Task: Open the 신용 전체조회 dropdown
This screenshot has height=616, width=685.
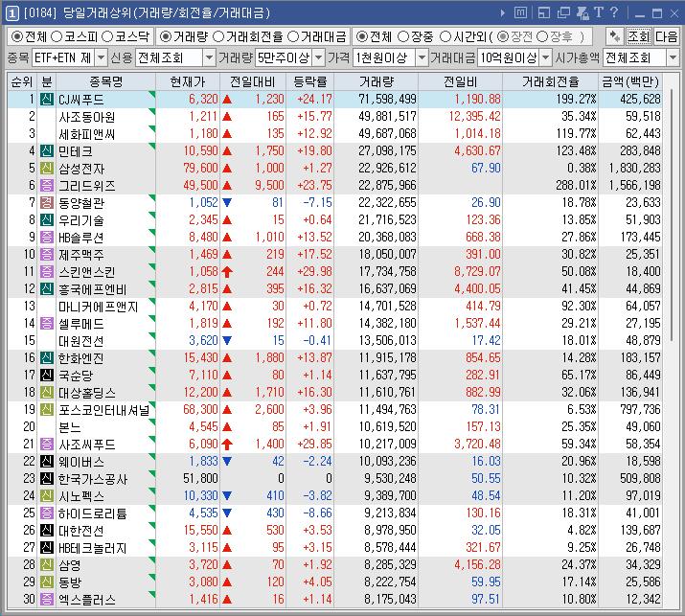Action: tap(209, 57)
